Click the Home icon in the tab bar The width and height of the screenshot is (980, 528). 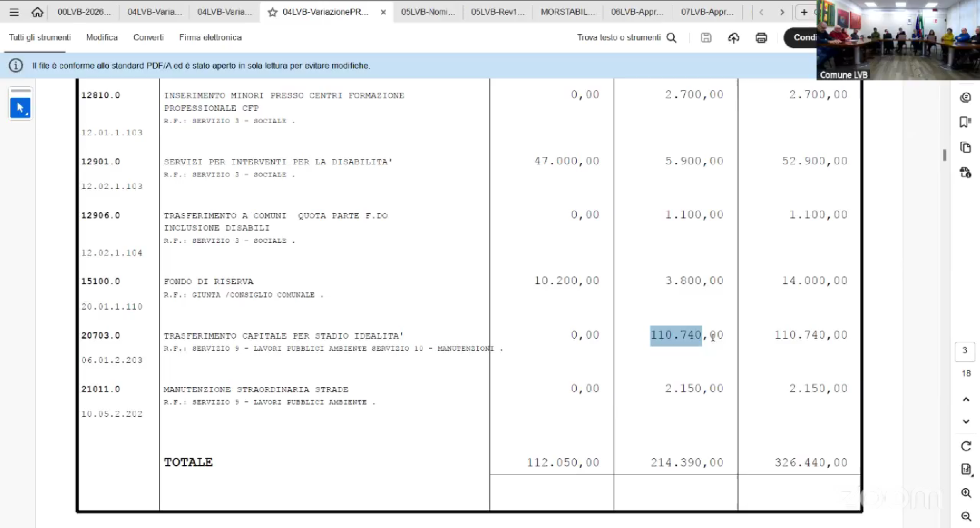point(37,12)
